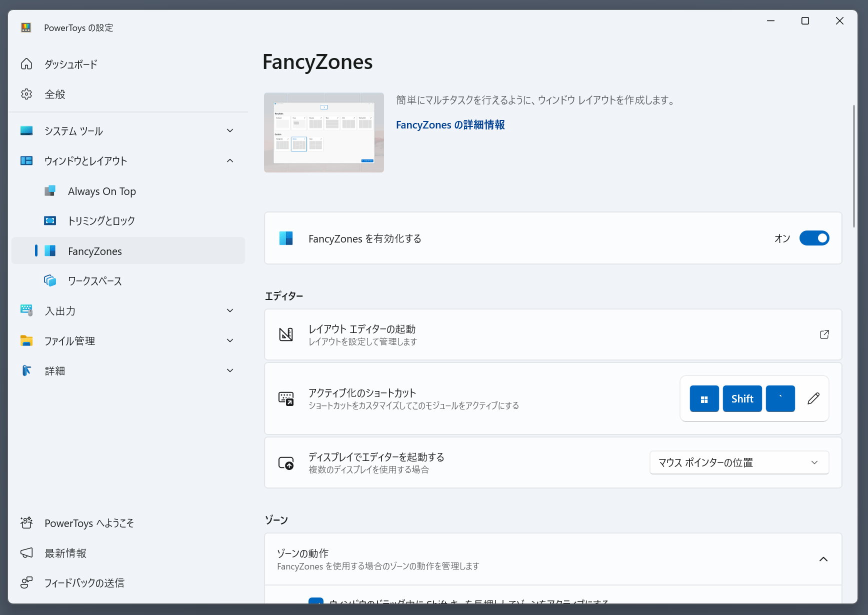Click the Always On Top icon in sidebar
The image size is (868, 615).
tap(50, 191)
